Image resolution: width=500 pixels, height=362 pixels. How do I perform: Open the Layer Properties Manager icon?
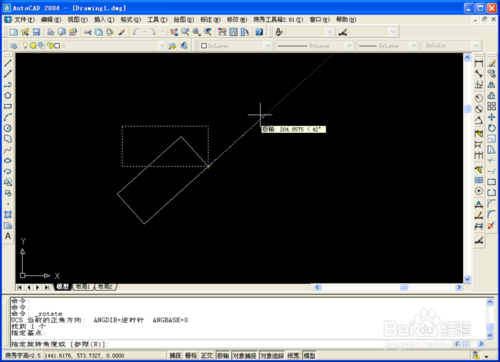pos(14,46)
